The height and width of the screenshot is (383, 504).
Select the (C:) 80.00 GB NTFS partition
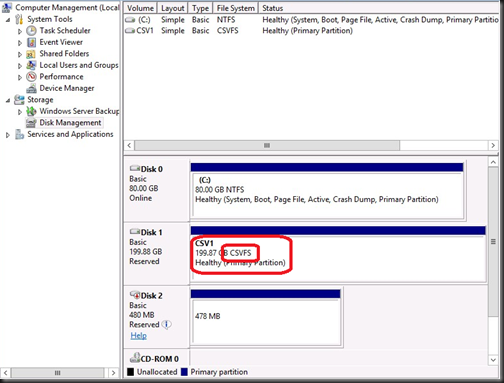coord(327,191)
